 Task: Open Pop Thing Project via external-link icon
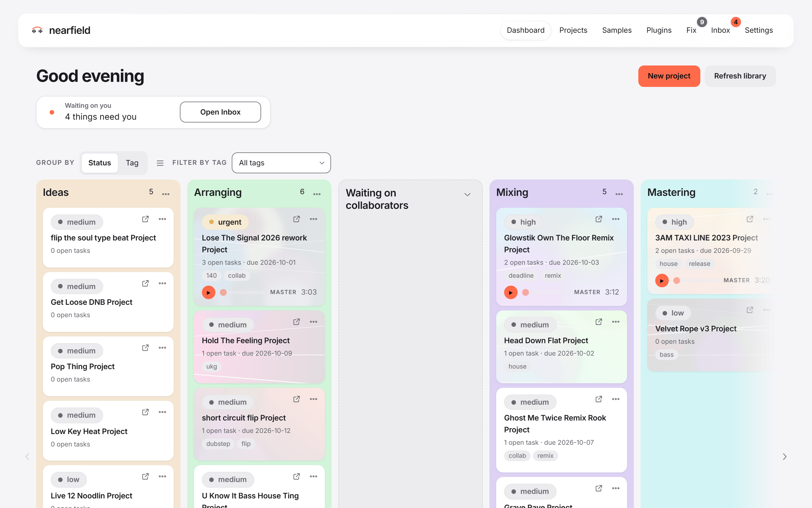(145, 348)
